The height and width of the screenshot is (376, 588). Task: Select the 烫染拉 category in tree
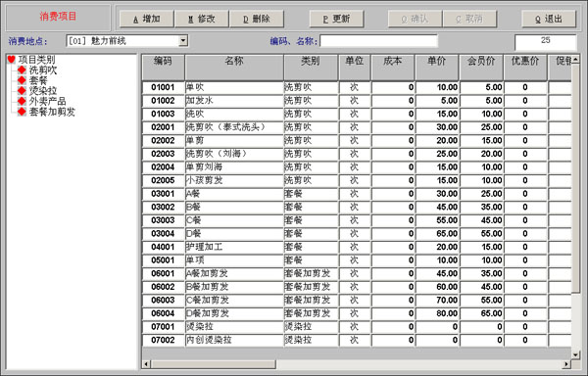tap(43, 91)
